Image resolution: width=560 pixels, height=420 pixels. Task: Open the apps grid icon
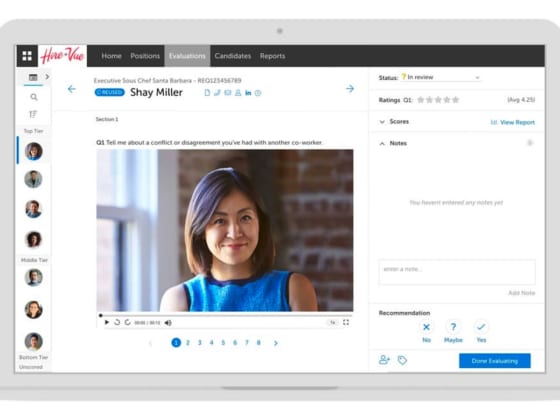pos(27,56)
